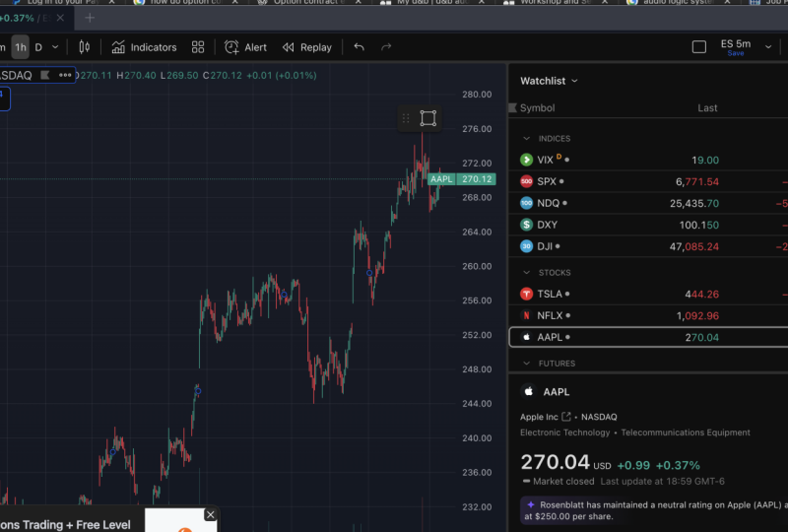The height and width of the screenshot is (532, 788).
Task: Click the Apple logo in the AAPL watchlist row
Action: pos(526,337)
